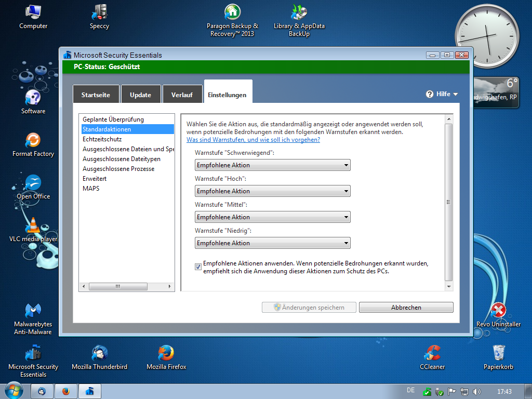The width and height of the screenshot is (532, 399).
Task: Open the Software desktop icon
Action: click(x=33, y=102)
